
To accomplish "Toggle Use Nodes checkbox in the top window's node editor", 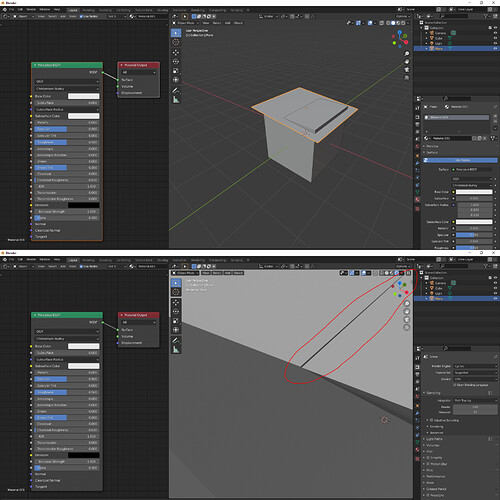I will click(x=81, y=16).
